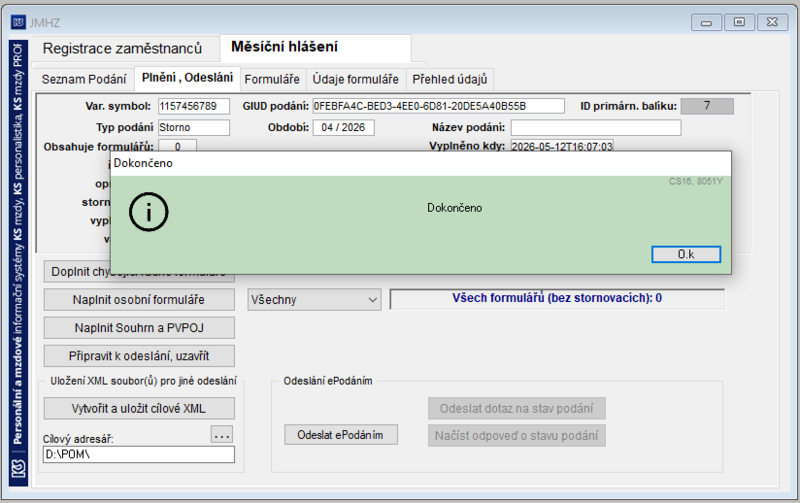Viewport: 800px width, 503px height.
Task: Click the Var. symbol input field
Action: [194, 106]
